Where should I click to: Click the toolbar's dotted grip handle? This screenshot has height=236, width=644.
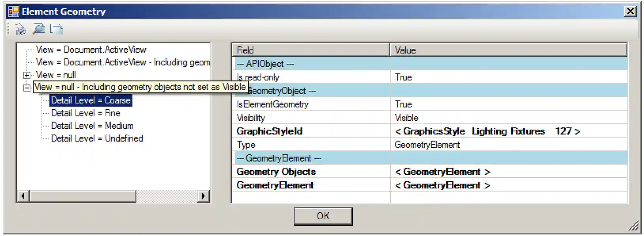click(x=8, y=29)
